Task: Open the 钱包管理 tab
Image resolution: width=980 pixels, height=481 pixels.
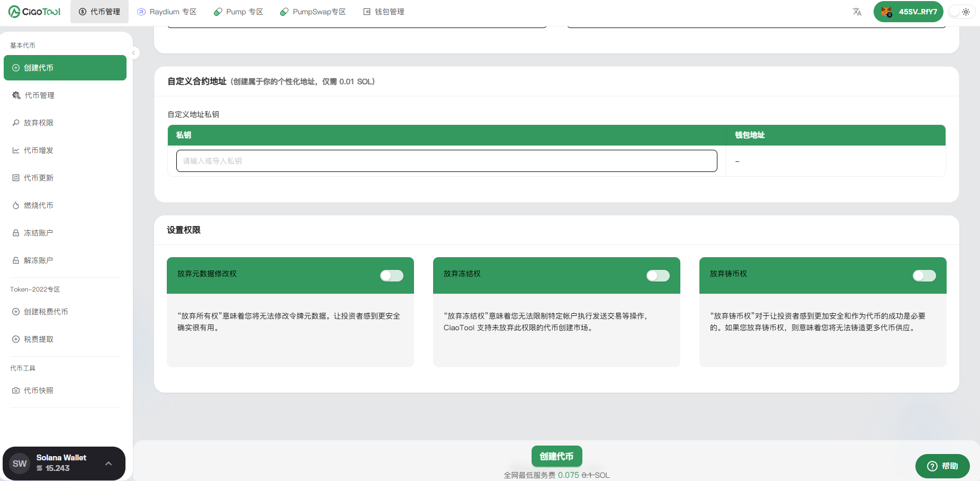Action: [x=384, y=12]
